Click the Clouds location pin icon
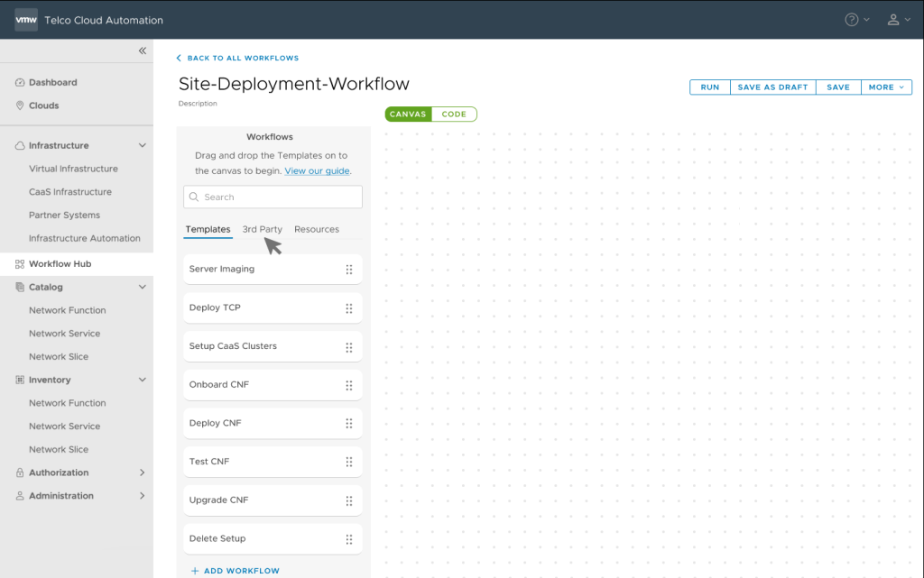 20,106
